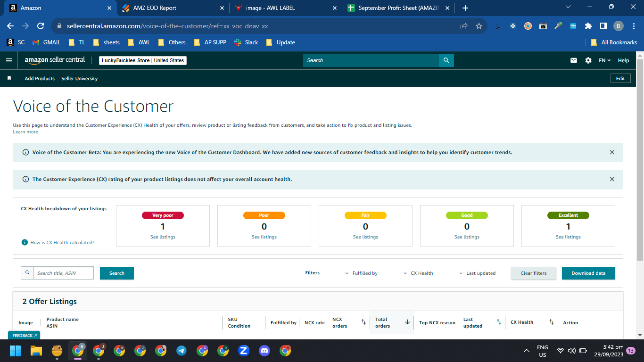Open File Explorer from taskbar
This screenshot has width=644, height=362.
point(36,351)
